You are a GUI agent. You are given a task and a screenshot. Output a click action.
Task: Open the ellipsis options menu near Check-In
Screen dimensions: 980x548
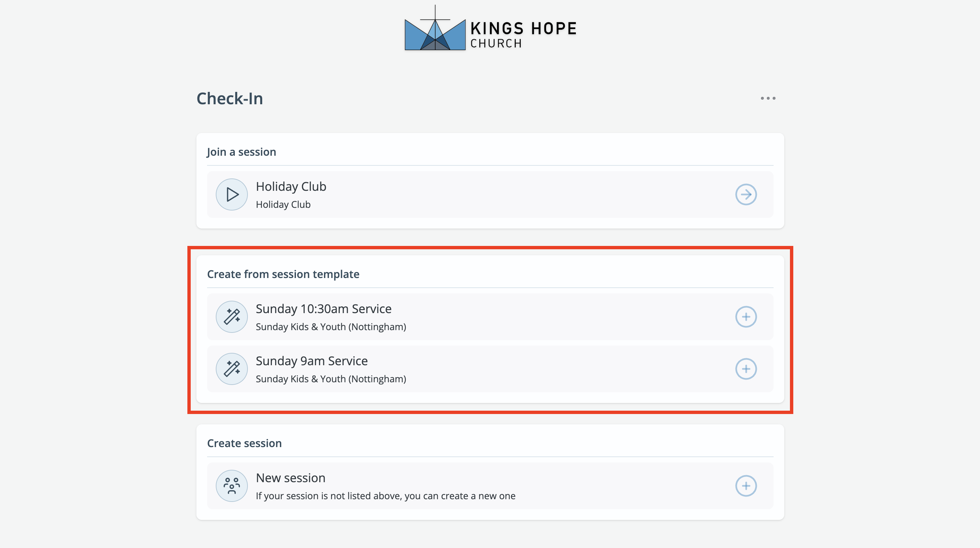(768, 98)
